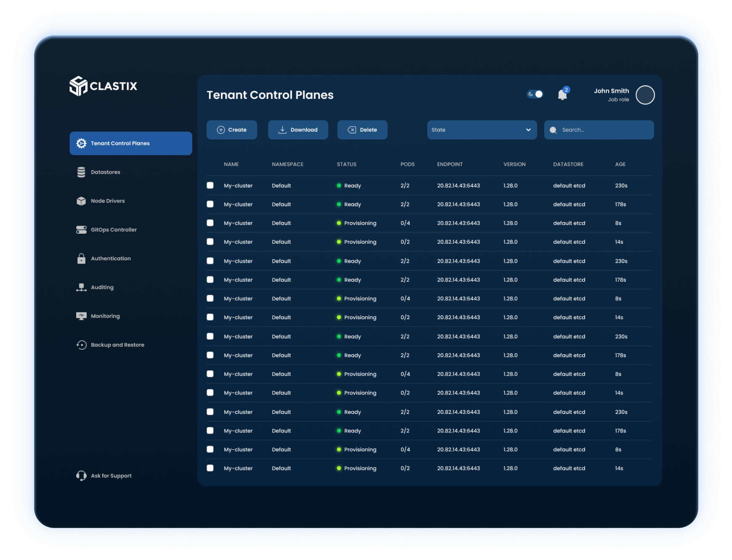Click the Authentication lock icon
The image size is (732, 560).
(81, 259)
